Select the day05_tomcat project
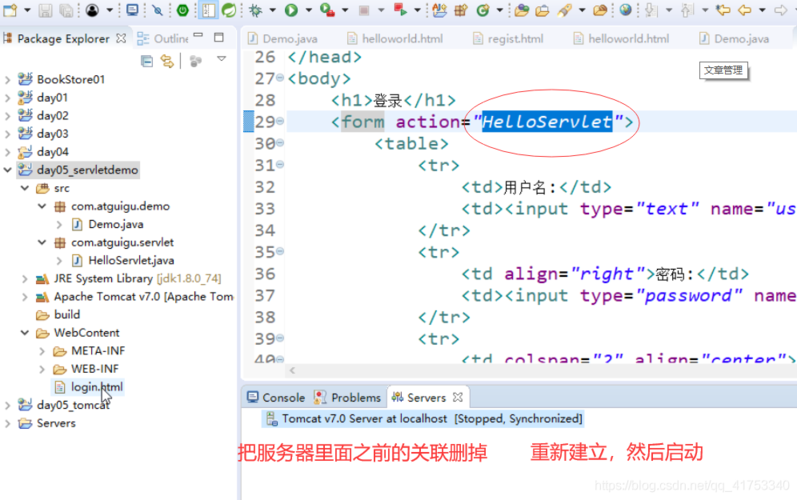 (64, 405)
